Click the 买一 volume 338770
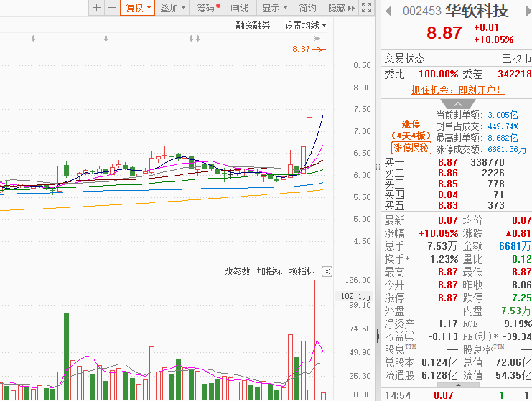The image size is (532, 401). click(487, 162)
